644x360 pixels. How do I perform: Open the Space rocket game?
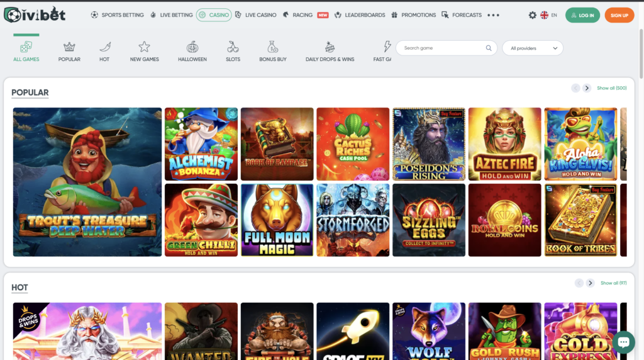(x=353, y=331)
